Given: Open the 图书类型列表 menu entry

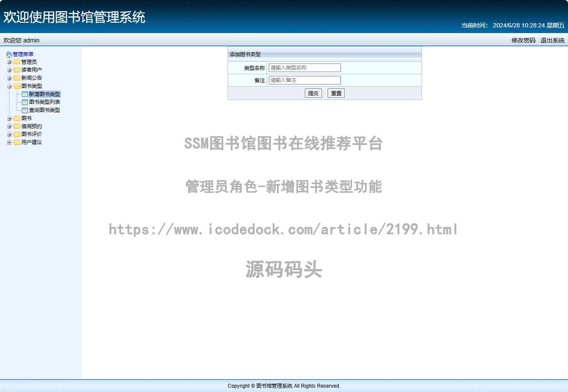Looking at the screenshot, I should point(45,102).
